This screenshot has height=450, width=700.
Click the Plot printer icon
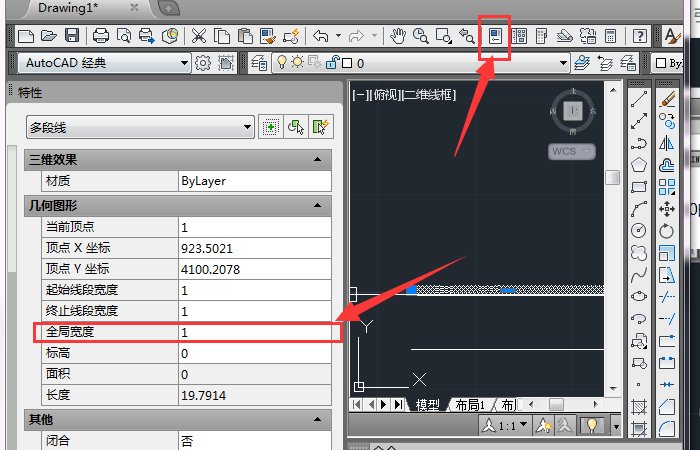(x=100, y=36)
